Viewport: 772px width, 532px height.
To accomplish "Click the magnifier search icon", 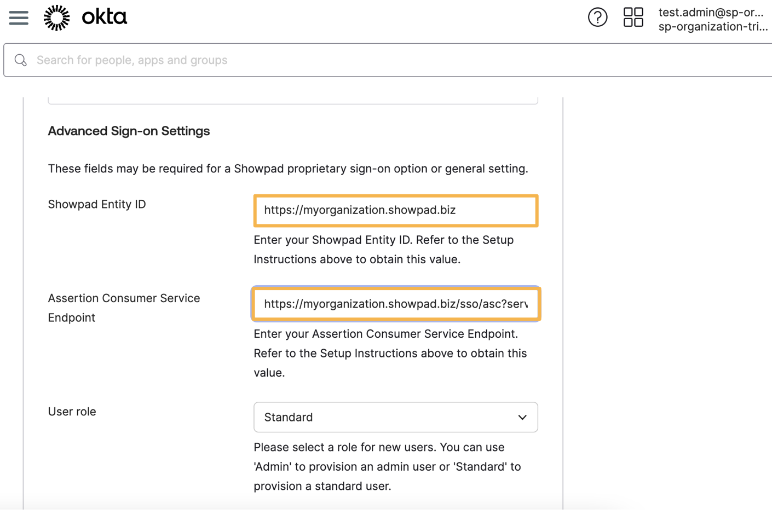I will tap(21, 60).
